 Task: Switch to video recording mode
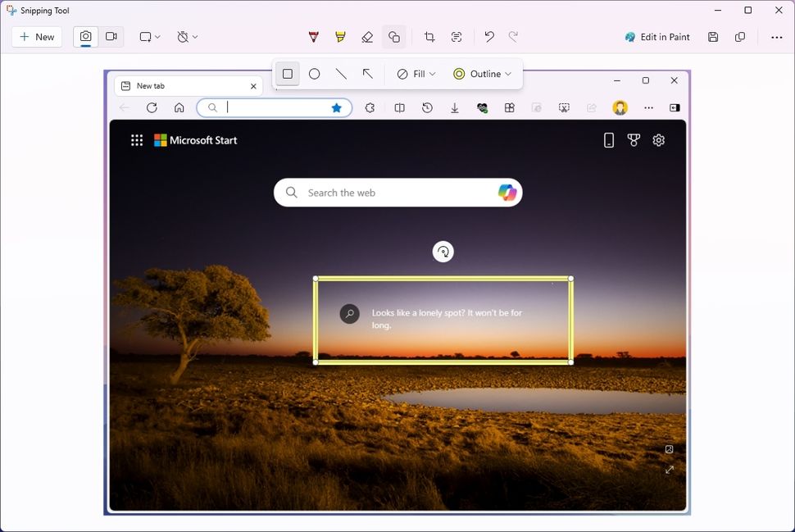(111, 37)
